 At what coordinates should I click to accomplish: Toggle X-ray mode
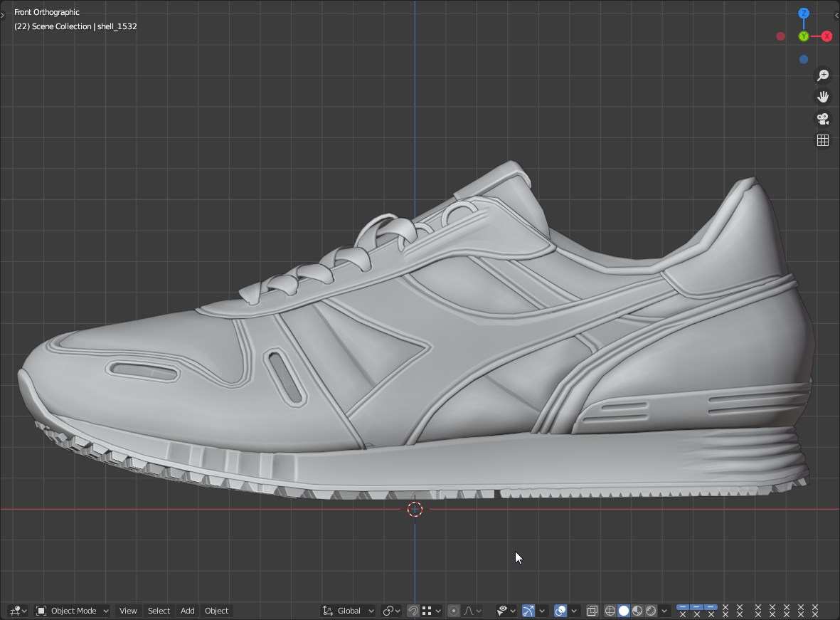click(592, 611)
